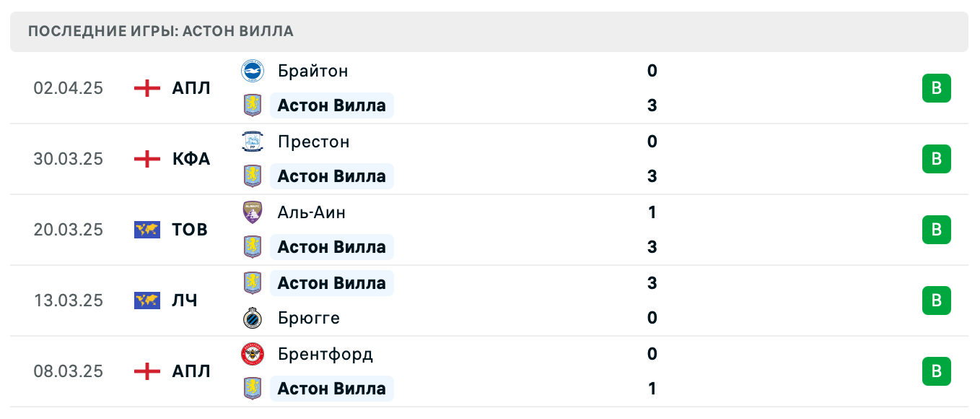Click the Al-Ain club crest icon
The height and width of the screenshot is (419, 980).
(x=253, y=212)
